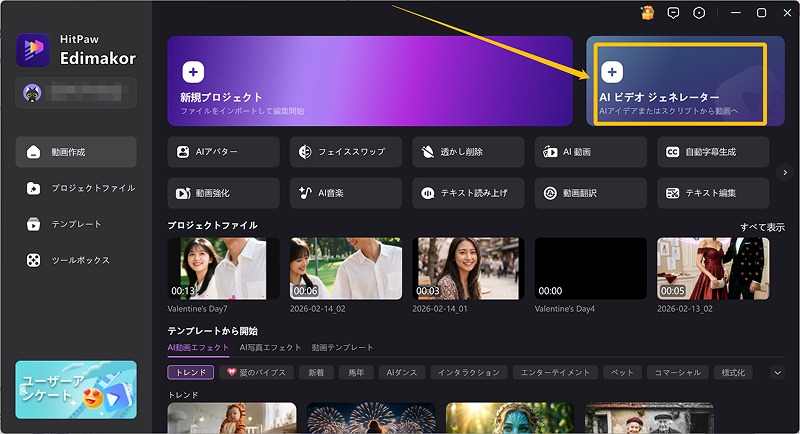Switch to AI写真エフェクト tab

coord(270,348)
